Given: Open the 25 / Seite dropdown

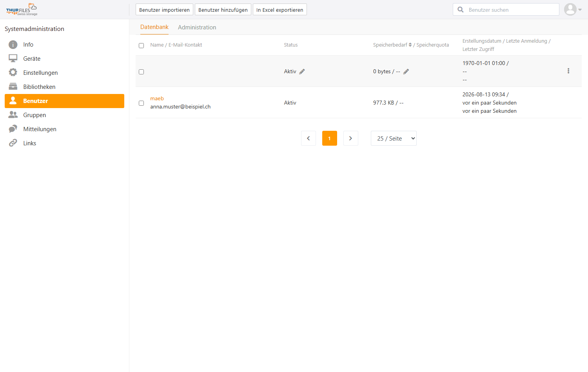Looking at the screenshot, I should click(x=394, y=138).
